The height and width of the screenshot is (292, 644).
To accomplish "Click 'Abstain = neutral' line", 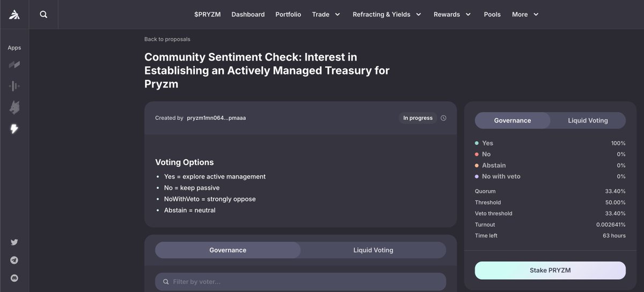I will (x=189, y=210).
